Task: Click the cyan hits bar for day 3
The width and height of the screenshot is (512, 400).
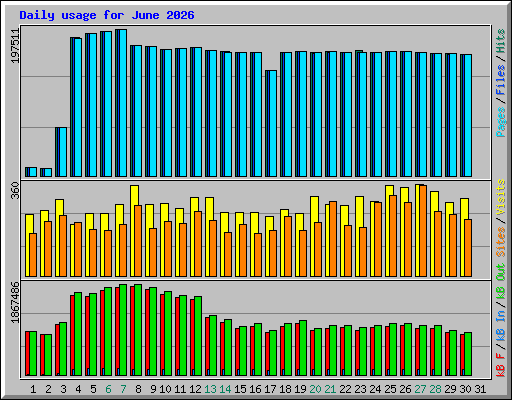Action: tap(63, 152)
